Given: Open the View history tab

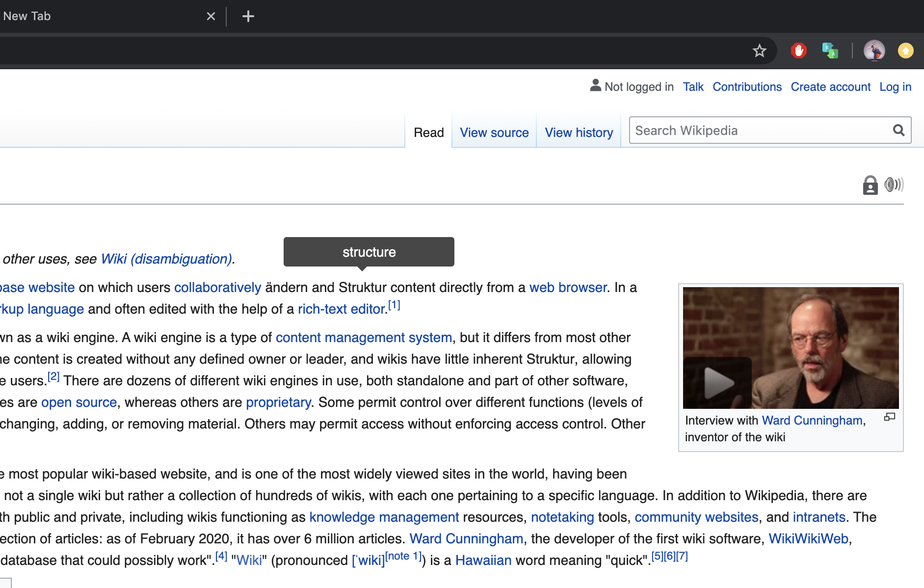Looking at the screenshot, I should pyautogui.click(x=579, y=133).
